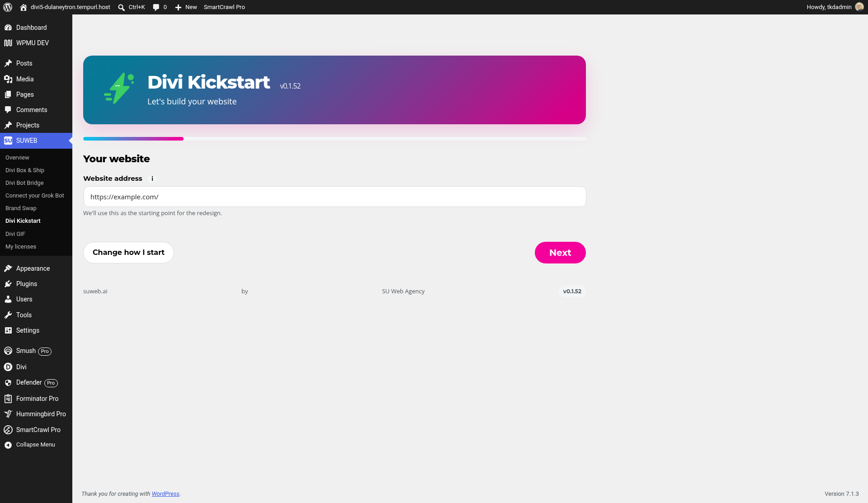868x503 pixels.
Task: Click the user avatar in the top bar
Action: [x=859, y=7]
